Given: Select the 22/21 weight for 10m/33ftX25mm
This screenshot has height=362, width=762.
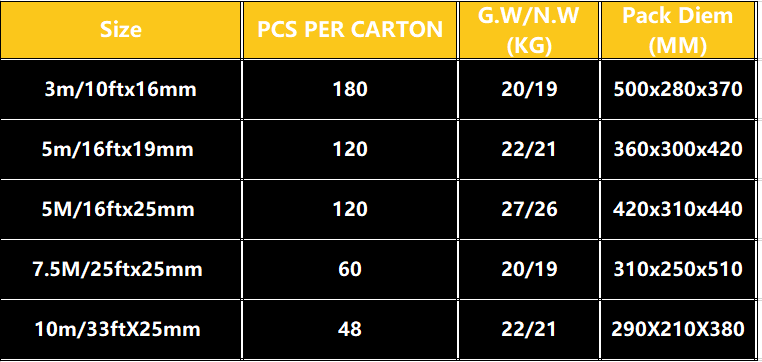Looking at the screenshot, I should tap(529, 329).
